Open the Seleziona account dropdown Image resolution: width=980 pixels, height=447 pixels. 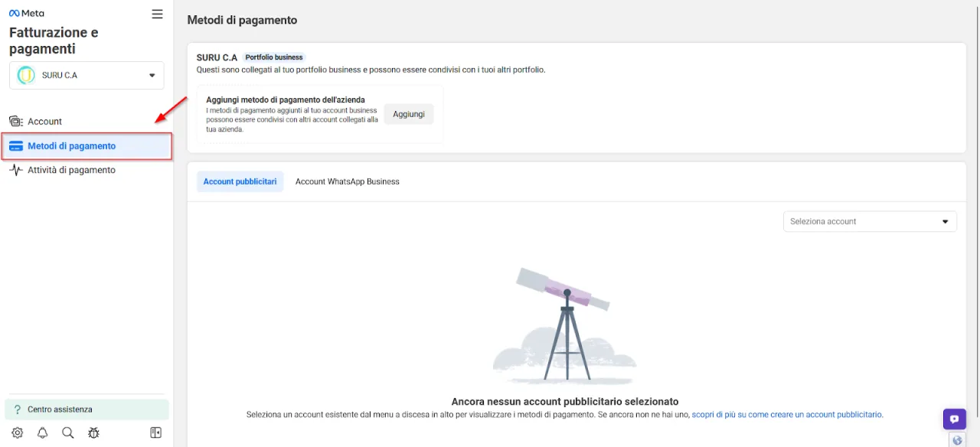[x=870, y=221]
